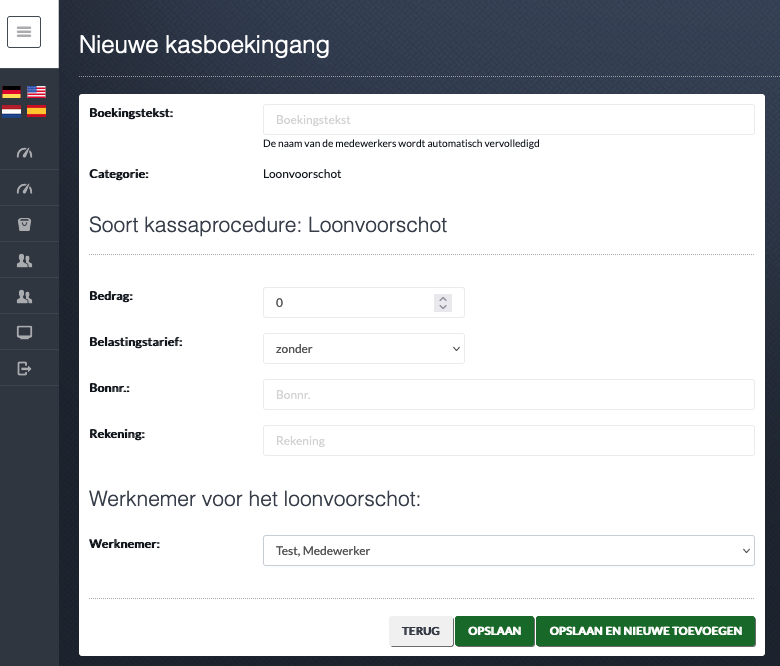Open the upper users sidebar icon
The height and width of the screenshot is (666, 780).
(x=24, y=260)
